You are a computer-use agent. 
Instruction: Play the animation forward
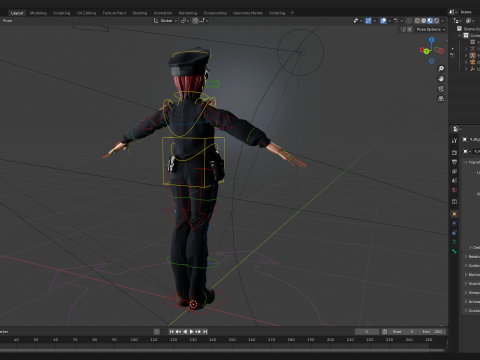pos(192,332)
